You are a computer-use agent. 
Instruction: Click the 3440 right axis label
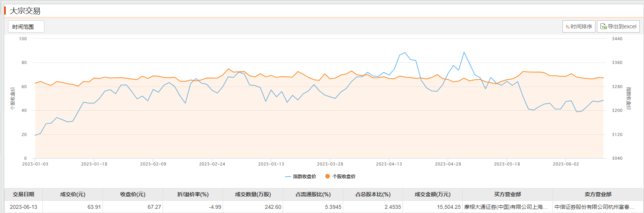[617, 39]
